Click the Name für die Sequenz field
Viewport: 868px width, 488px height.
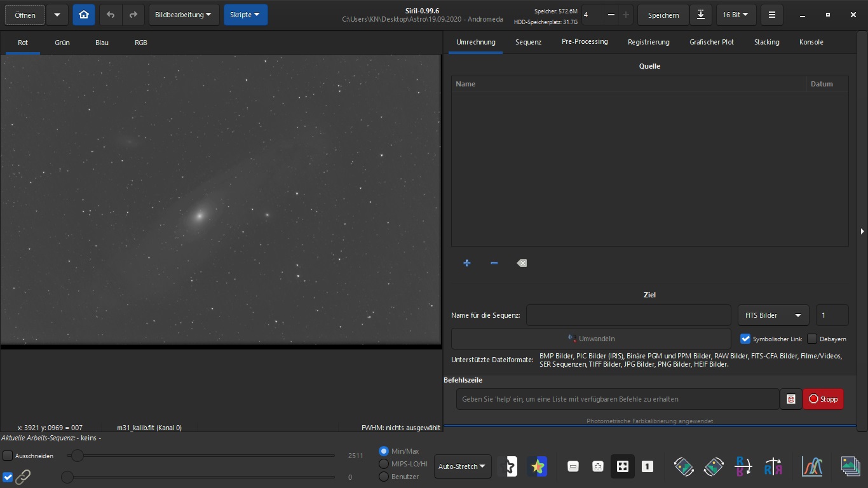click(x=628, y=315)
